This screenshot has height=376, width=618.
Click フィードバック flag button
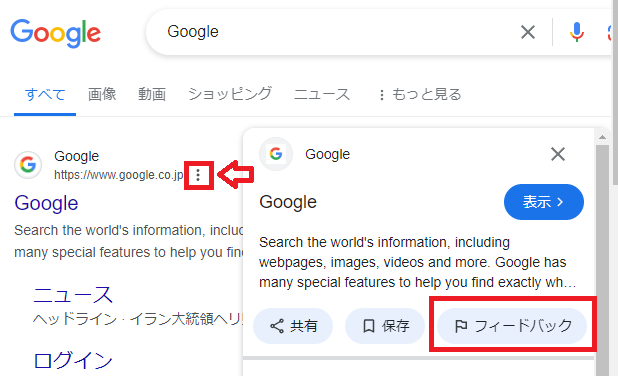coord(512,326)
